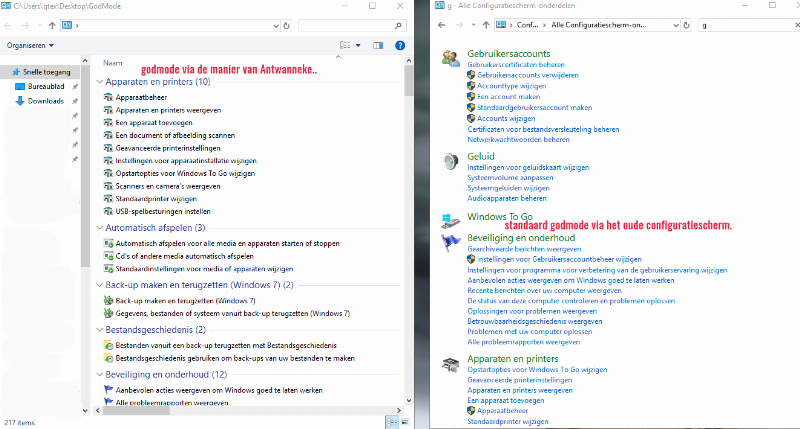
Task: Click icon of Back-up maken en terugzetten item
Action: tap(108, 300)
